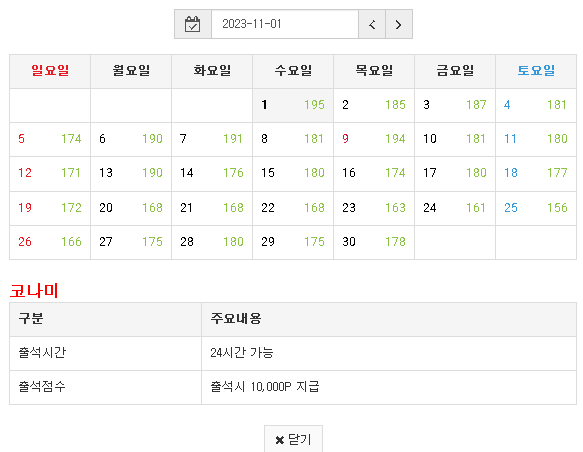Select day 14 in the calendar

click(187, 173)
